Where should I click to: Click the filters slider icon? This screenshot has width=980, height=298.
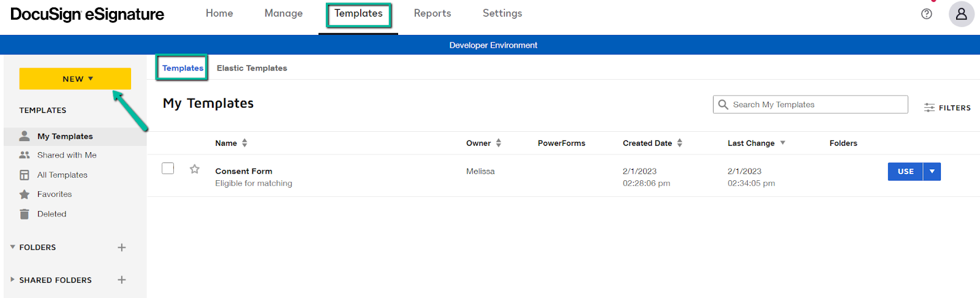(929, 108)
